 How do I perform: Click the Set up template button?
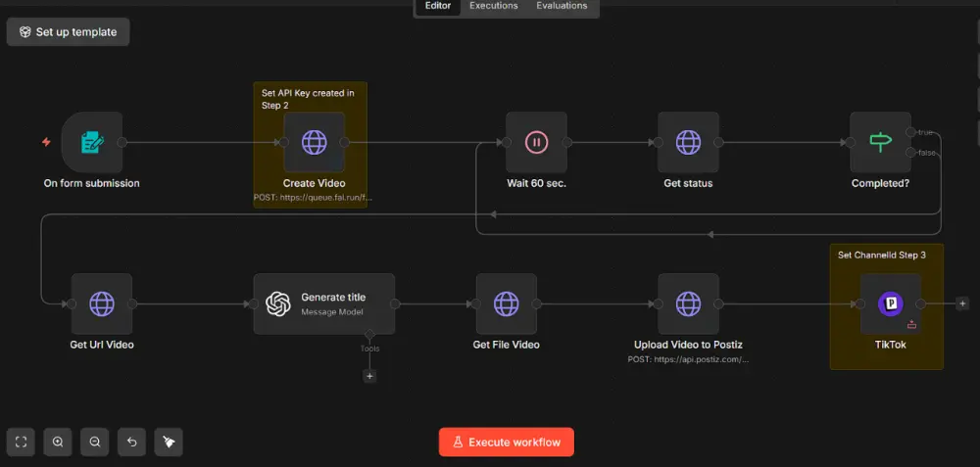(68, 32)
